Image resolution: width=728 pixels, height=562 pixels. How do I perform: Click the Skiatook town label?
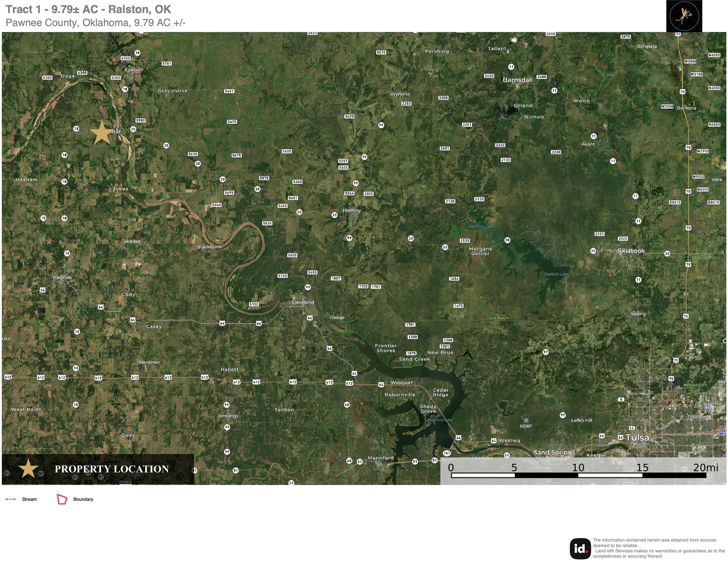click(631, 251)
